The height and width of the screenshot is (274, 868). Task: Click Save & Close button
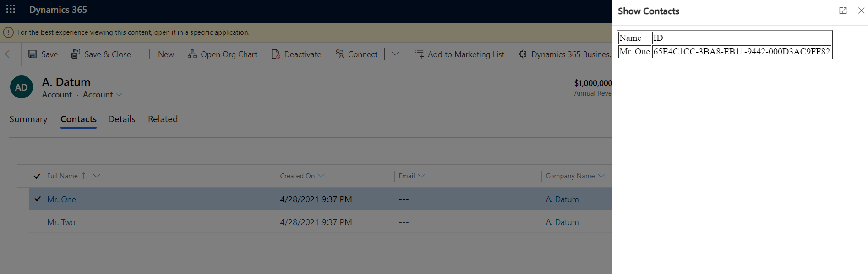tap(101, 54)
